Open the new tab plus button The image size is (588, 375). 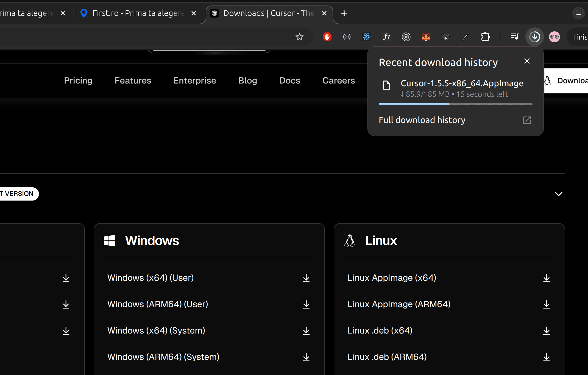[x=344, y=13]
